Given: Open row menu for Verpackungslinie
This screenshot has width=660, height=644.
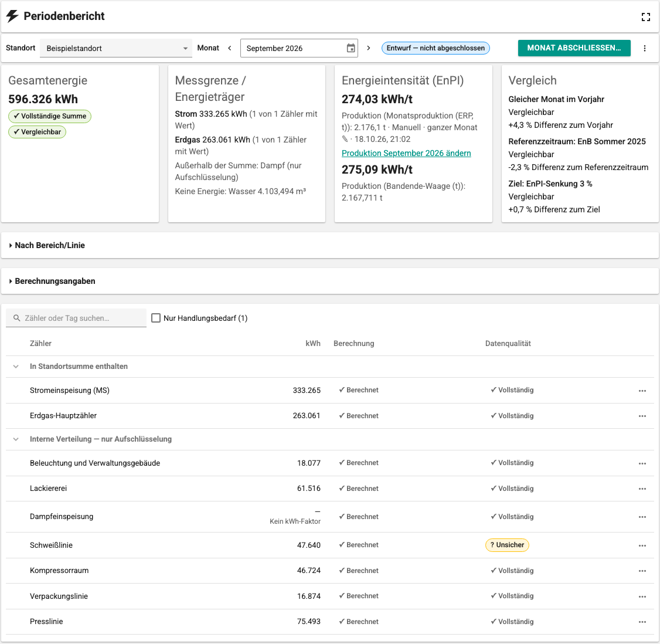Looking at the screenshot, I should tap(642, 596).
